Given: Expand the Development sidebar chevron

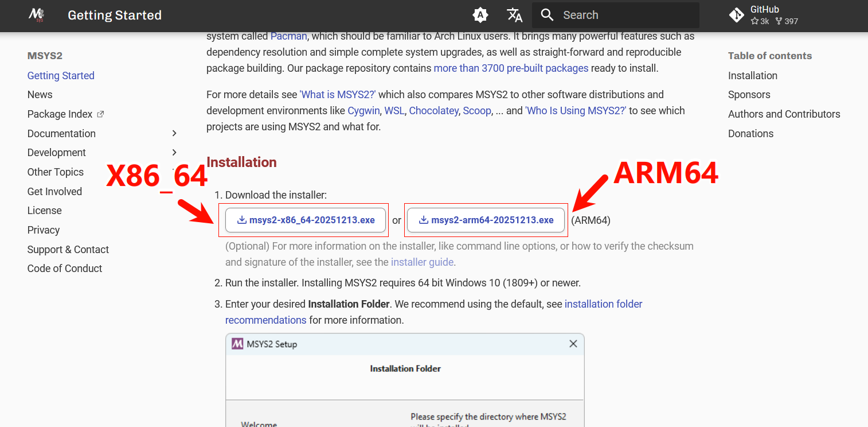Looking at the screenshot, I should click(x=174, y=153).
